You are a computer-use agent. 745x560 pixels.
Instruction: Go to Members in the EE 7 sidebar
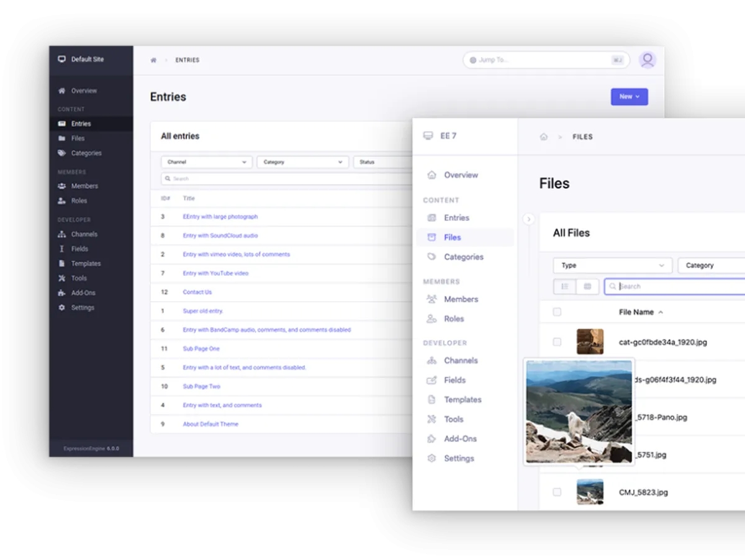click(462, 299)
